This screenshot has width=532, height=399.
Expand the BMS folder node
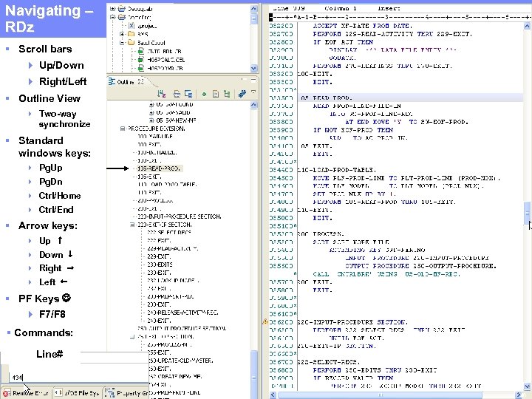coord(123,34)
